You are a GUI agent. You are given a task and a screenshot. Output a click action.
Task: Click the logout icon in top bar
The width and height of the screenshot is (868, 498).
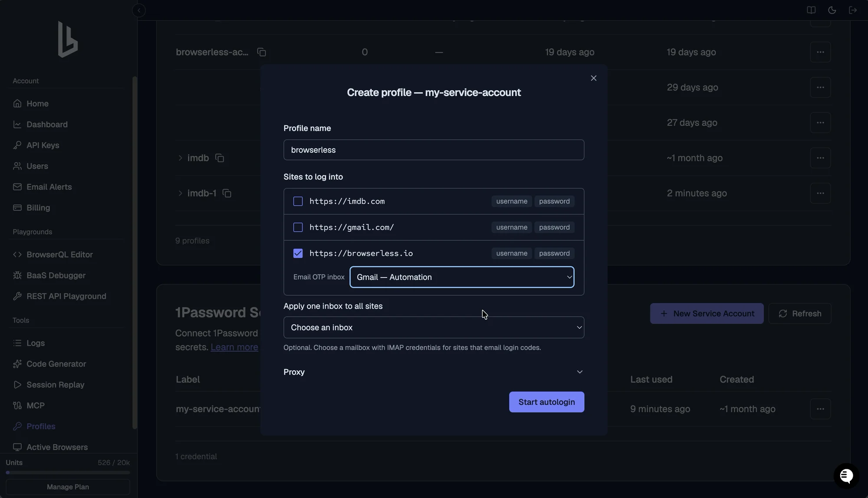pos(852,10)
